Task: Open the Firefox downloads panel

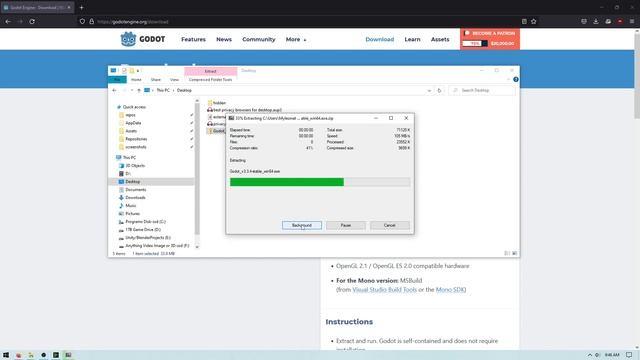Action: pyautogui.click(x=596, y=21)
